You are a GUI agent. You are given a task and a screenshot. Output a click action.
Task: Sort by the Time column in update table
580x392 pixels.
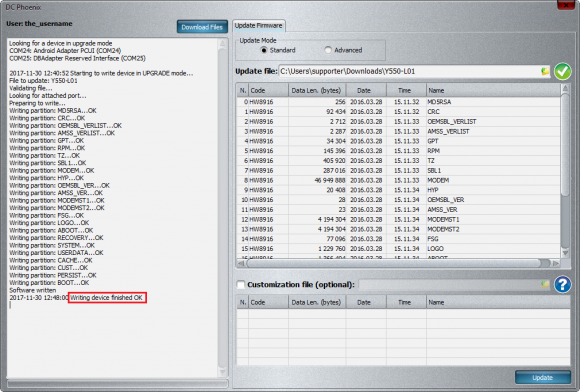(406, 90)
